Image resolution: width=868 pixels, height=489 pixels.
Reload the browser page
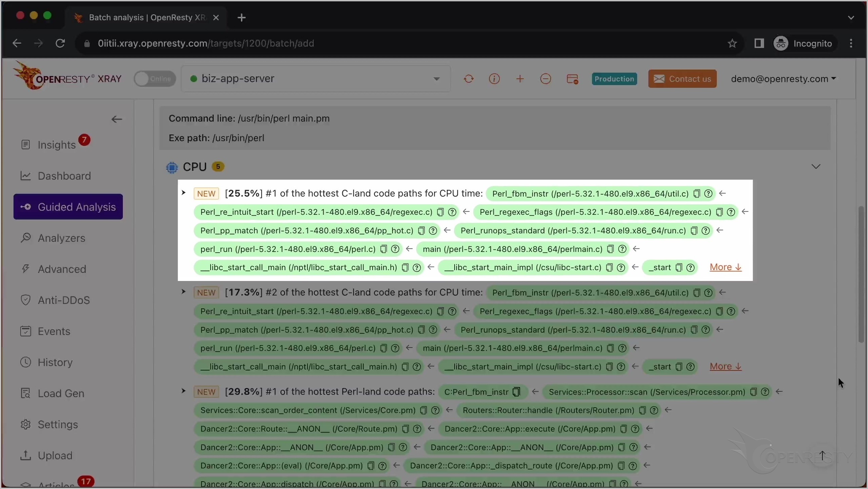(x=60, y=43)
